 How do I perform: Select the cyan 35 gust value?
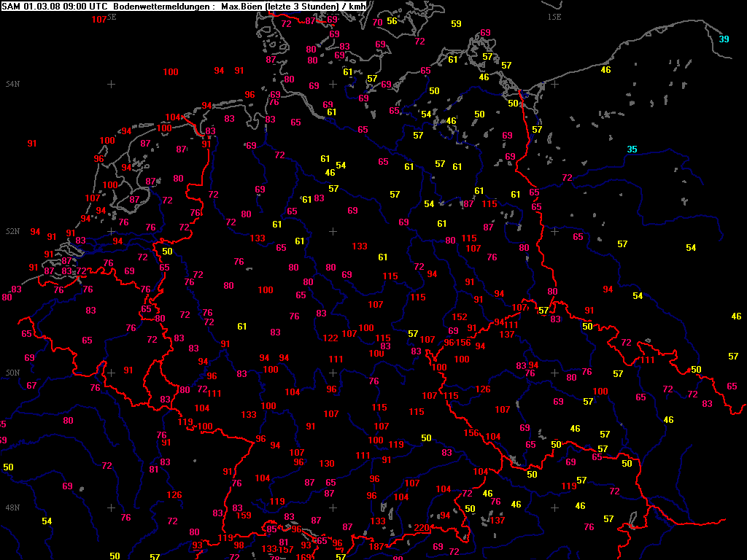pyautogui.click(x=632, y=149)
